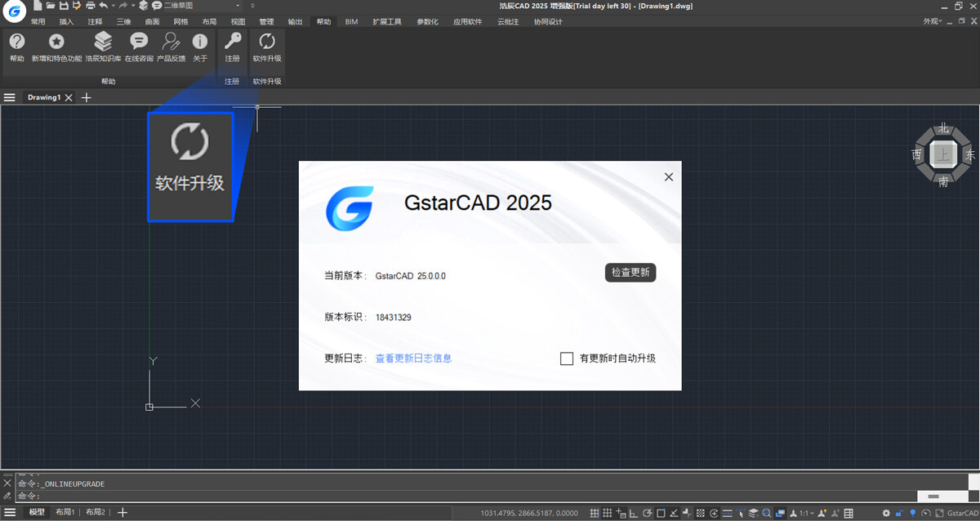Image resolution: width=980 pixels, height=521 pixels.
Task: Switch to the 插入 ribbon tab
Action: coord(66,22)
